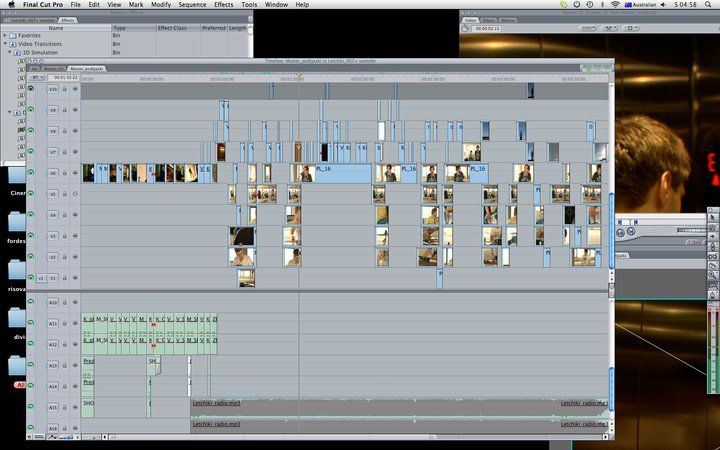Toggle visibility of video track V8

click(x=31, y=131)
